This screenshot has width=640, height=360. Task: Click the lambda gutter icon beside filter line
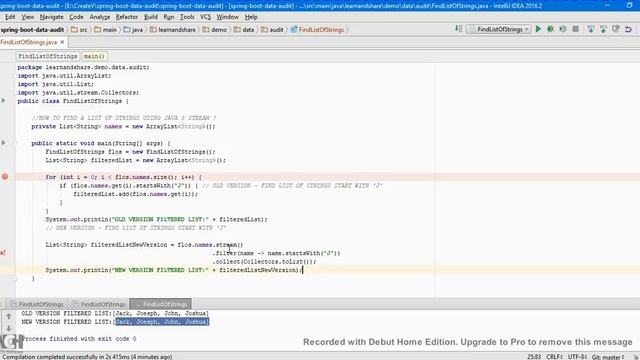(3, 253)
